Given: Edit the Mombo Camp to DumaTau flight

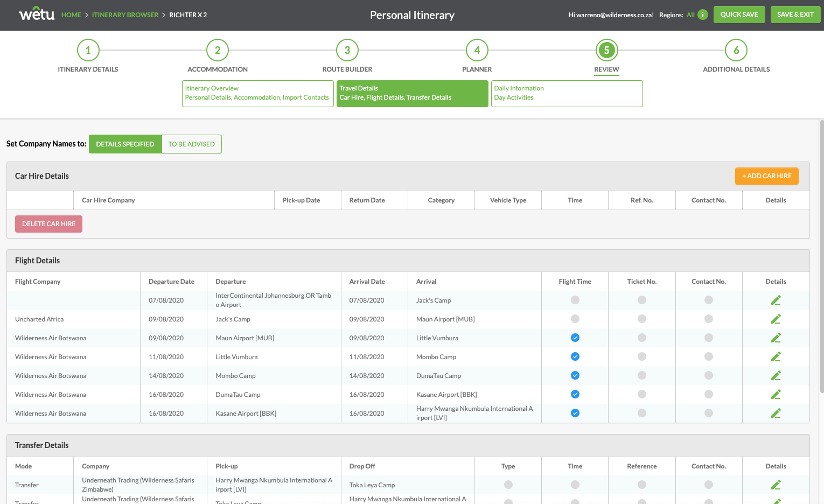Looking at the screenshot, I should [x=776, y=376].
